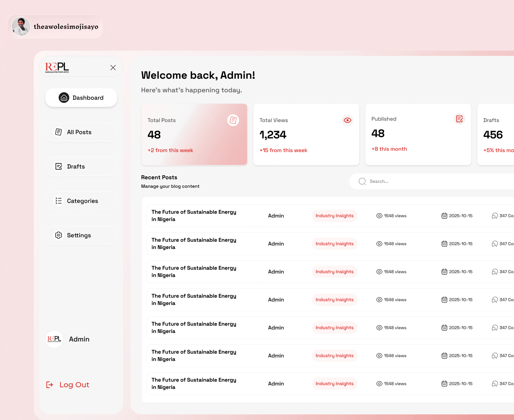Select the Drafts 456 value
514x420 pixels.
(x=493, y=135)
